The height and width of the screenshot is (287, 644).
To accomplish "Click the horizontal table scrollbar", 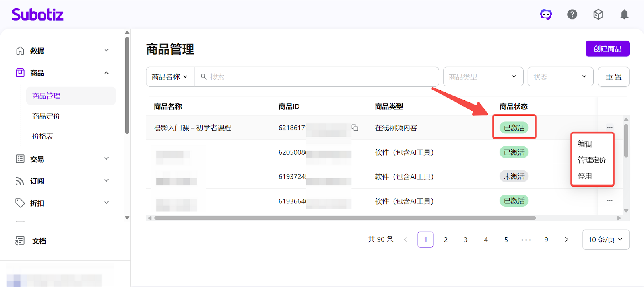I will (345, 218).
